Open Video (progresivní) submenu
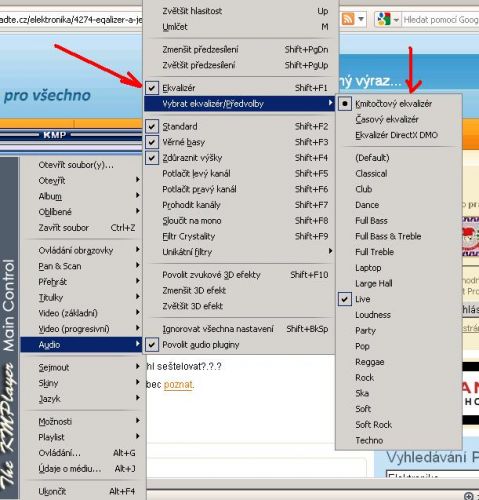 [x=81, y=329]
